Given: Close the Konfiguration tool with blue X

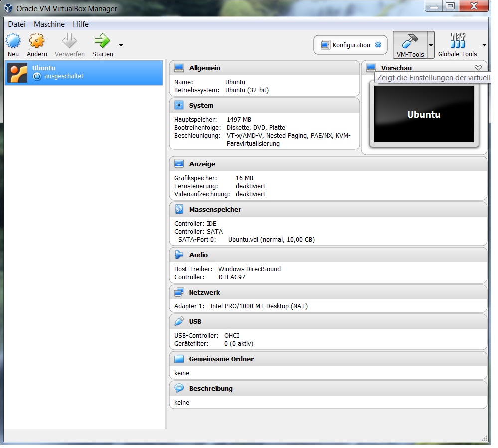Looking at the screenshot, I should pos(378,45).
